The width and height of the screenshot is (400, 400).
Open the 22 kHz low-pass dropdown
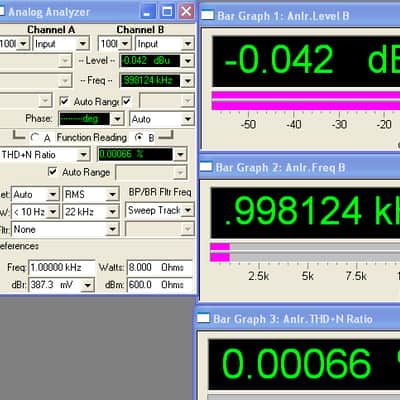coord(113,212)
